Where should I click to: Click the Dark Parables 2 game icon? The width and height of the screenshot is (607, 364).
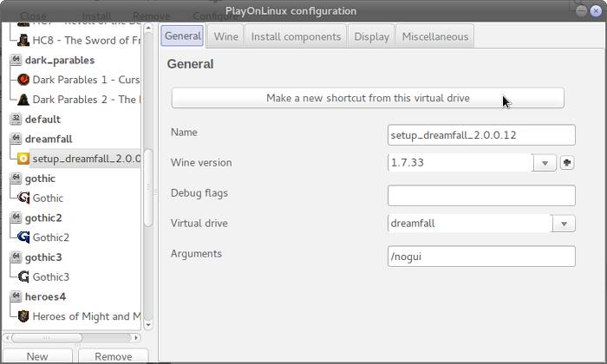(23, 100)
